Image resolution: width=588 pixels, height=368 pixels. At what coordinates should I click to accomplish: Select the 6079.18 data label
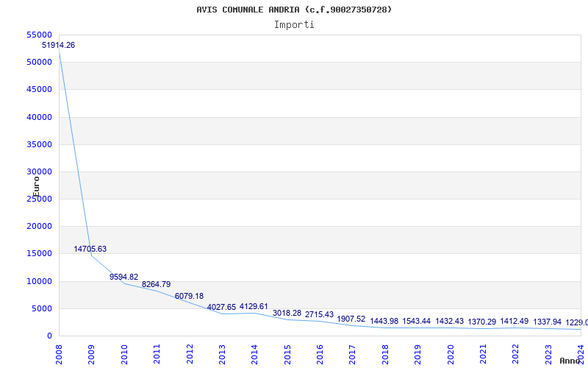pos(189,297)
